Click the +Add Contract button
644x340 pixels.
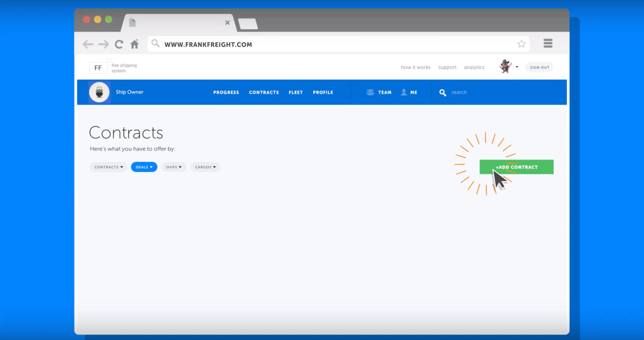pos(516,167)
